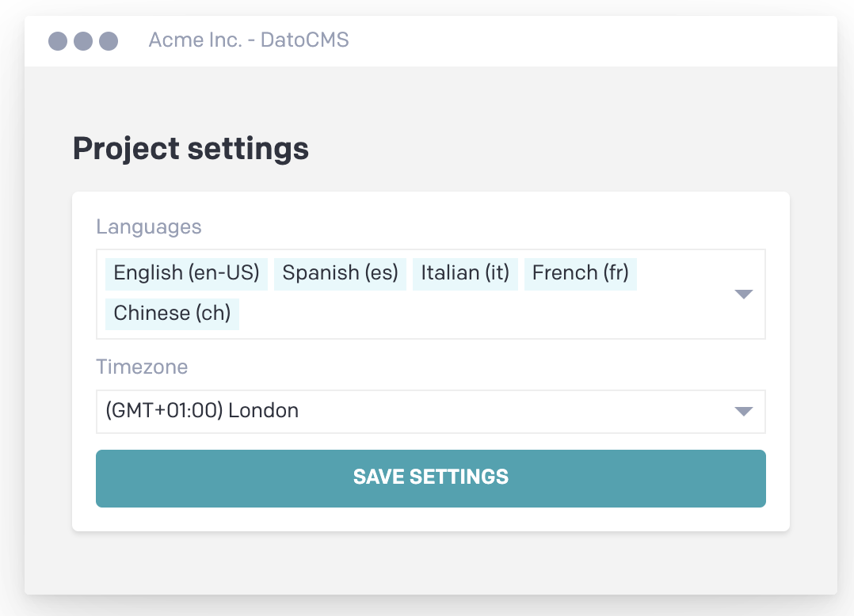Image resolution: width=854 pixels, height=616 pixels.
Task: Click the Timezone field label
Action: (142, 367)
